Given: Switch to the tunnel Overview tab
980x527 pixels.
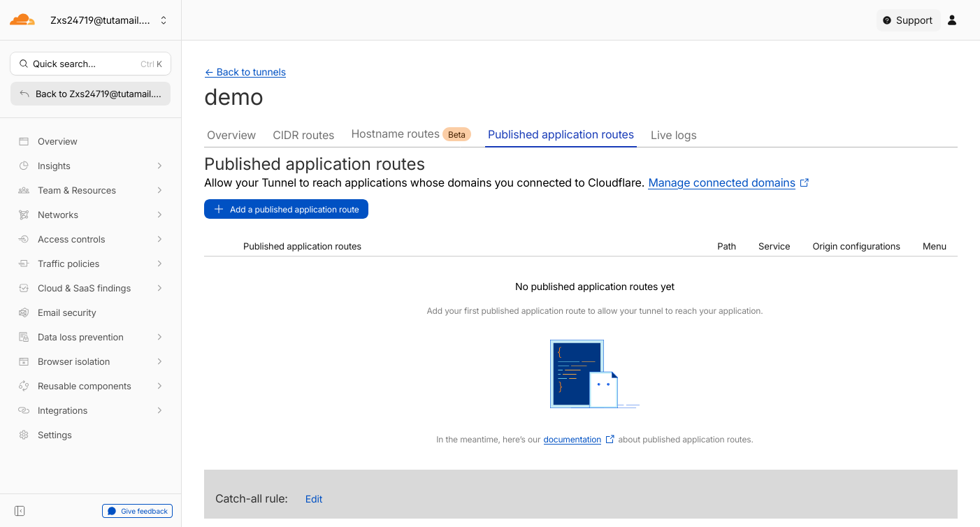Looking at the screenshot, I should click(x=231, y=135).
